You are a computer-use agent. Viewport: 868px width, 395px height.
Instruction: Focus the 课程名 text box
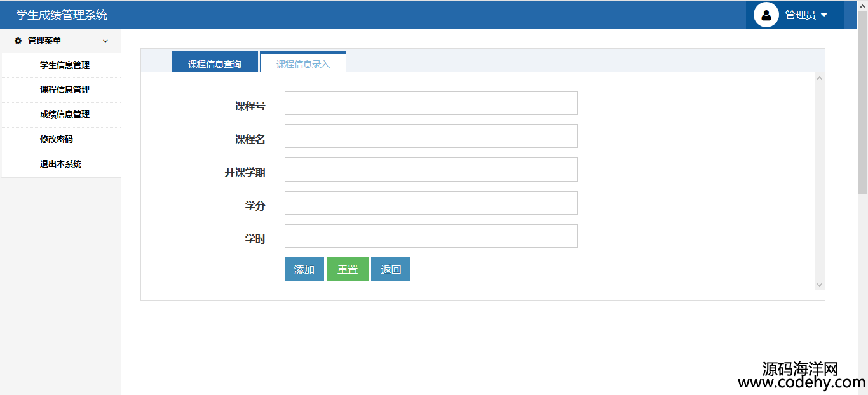(431, 137)
